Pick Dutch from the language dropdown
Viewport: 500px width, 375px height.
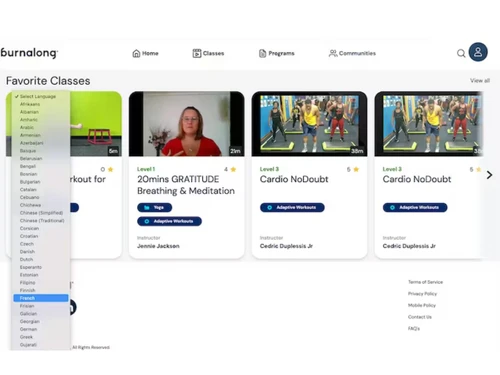coord(41,259)
